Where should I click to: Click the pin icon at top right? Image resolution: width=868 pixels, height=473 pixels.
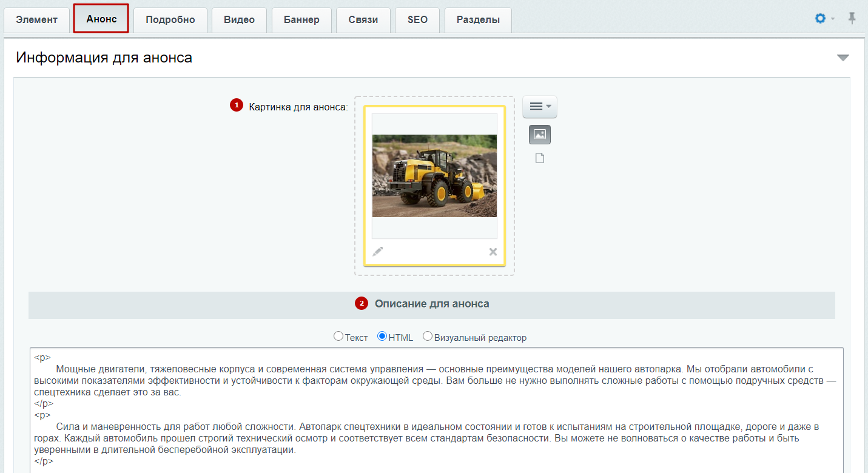(x=852, y=19)
